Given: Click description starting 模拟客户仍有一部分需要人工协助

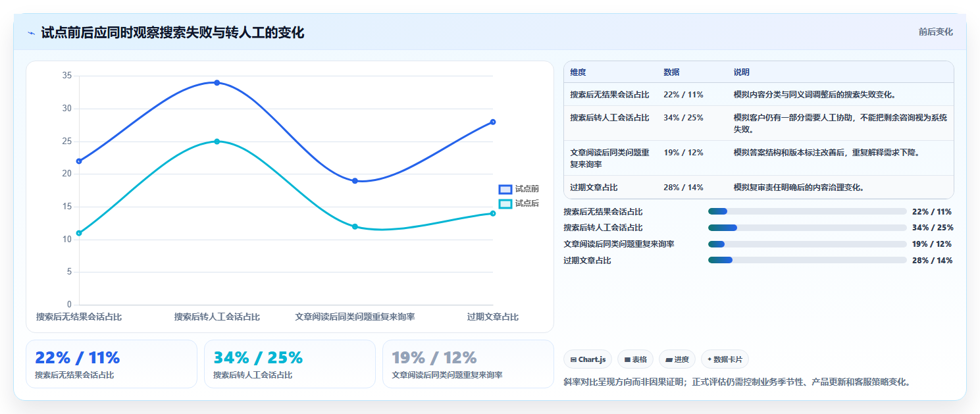Looking at the screenshot, I should click(840, 124).
